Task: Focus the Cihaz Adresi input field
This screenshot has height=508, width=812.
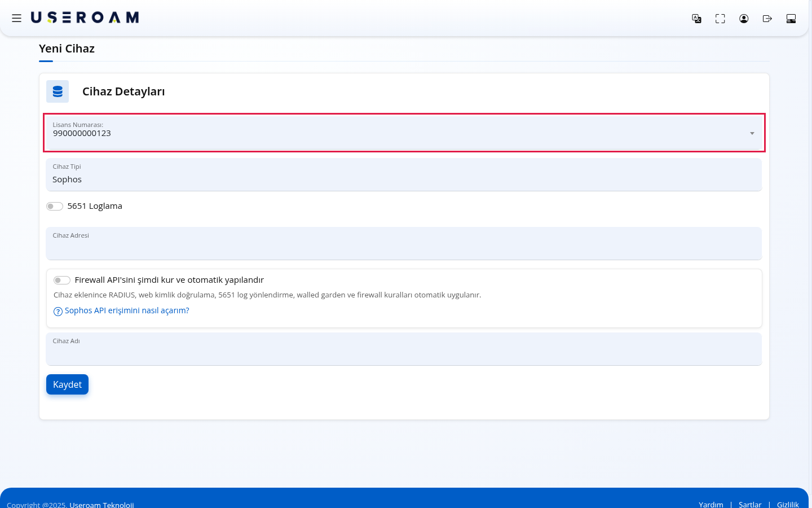Action: (404, 243)
